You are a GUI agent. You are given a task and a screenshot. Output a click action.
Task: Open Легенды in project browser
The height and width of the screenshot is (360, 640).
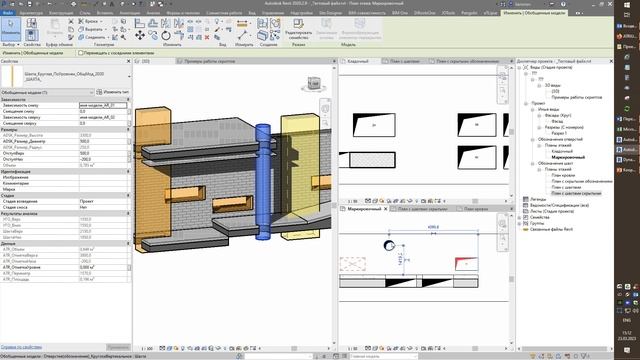(538, 199)
